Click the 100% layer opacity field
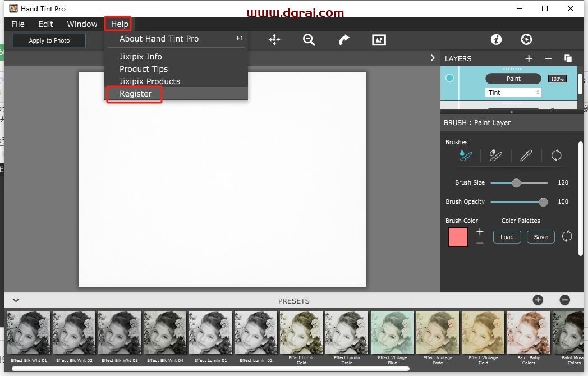The width and height of the screenshot is (588, 376). [557, 79]
